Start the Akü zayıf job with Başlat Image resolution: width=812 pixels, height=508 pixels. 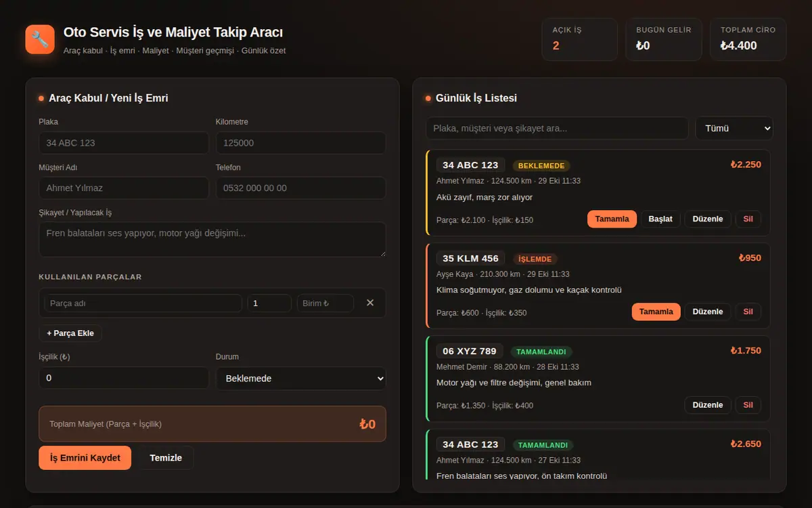[x=660, y=219]
